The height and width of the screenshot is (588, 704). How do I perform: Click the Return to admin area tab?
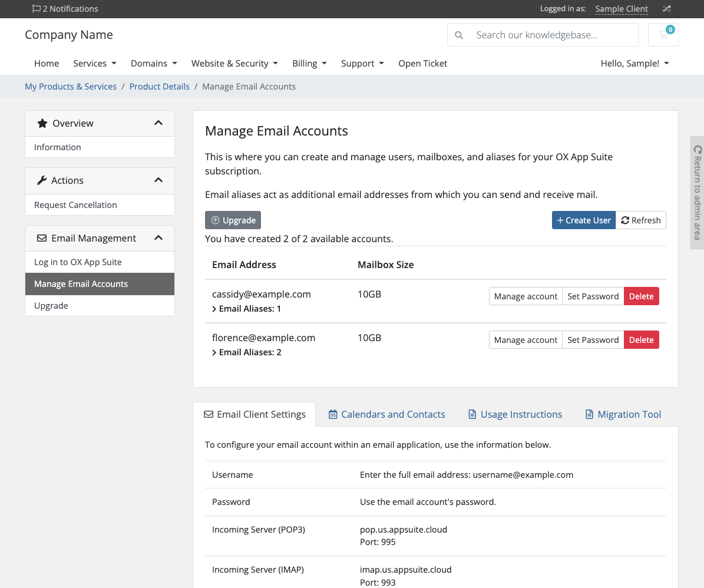click(x=697, y=193)
